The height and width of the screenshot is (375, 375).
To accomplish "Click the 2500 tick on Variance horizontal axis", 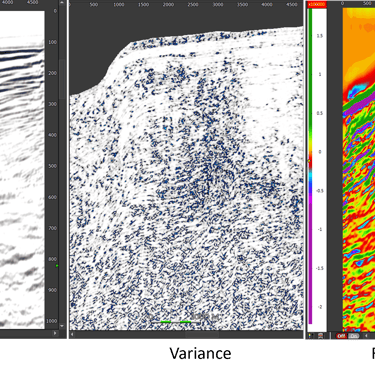I will [193, 5].
